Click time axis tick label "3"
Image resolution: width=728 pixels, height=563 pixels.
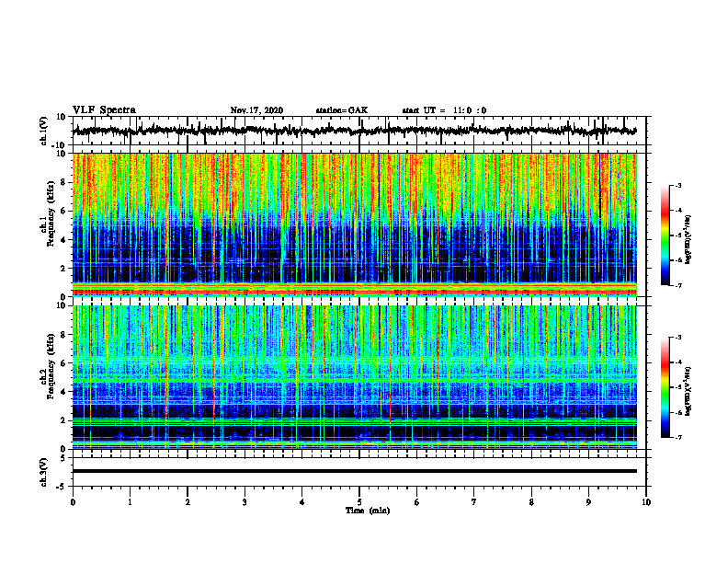[x=245, y=502]
